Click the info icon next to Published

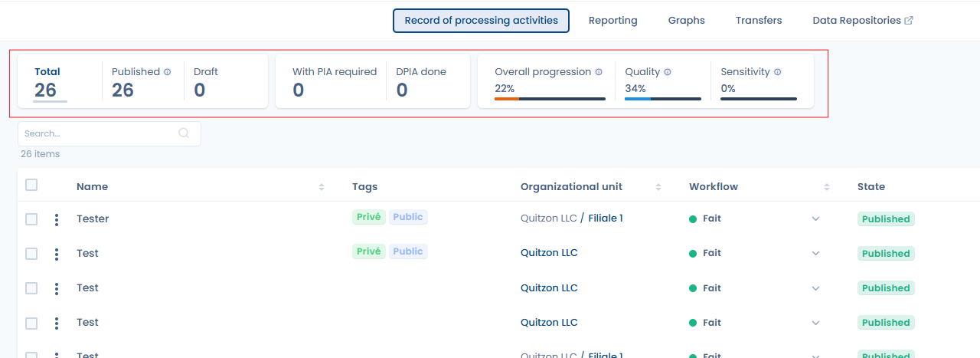(168, 72)
